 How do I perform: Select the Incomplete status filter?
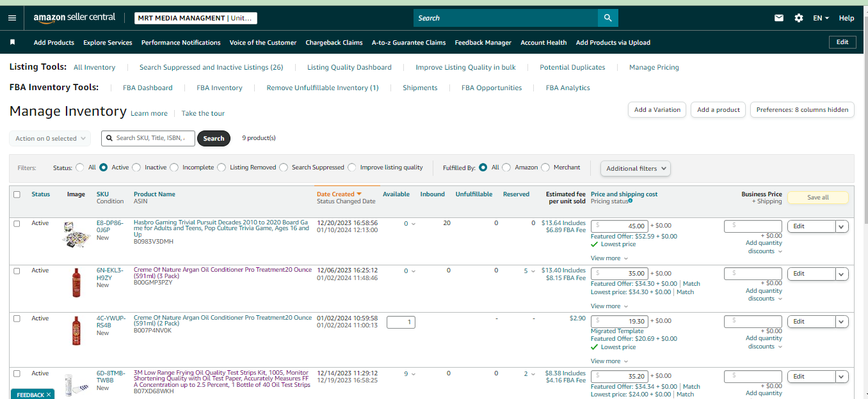[x=174, y=168]
